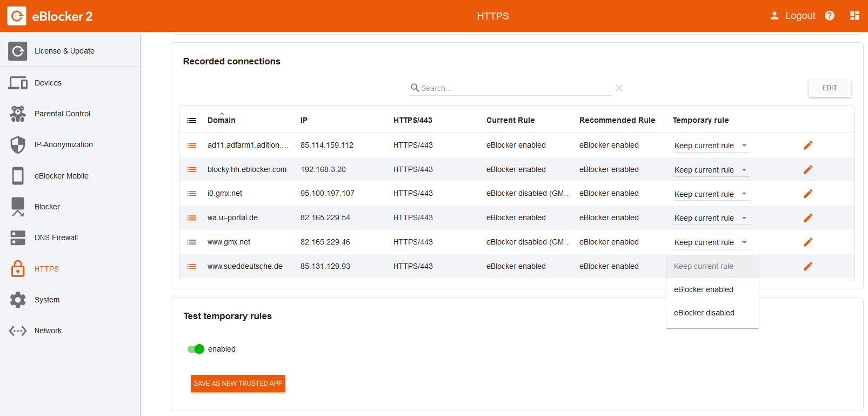
Task: Click the eBlocker 2 logo icon
Action: pos(17,16)
